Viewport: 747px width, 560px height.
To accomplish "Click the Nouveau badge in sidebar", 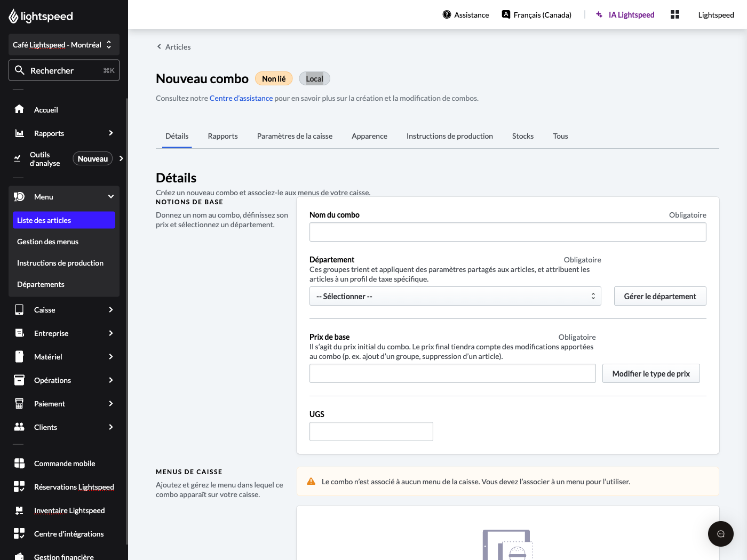I will click(x=93, y=158).
